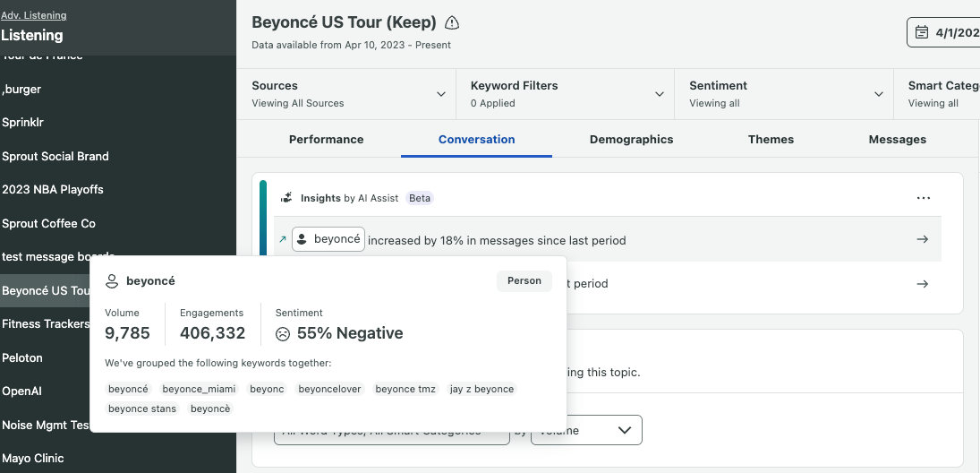The image size is (980, 473).
Task: Click the warning triangle icon beside the topic title
Action: (x=452, y=23)
